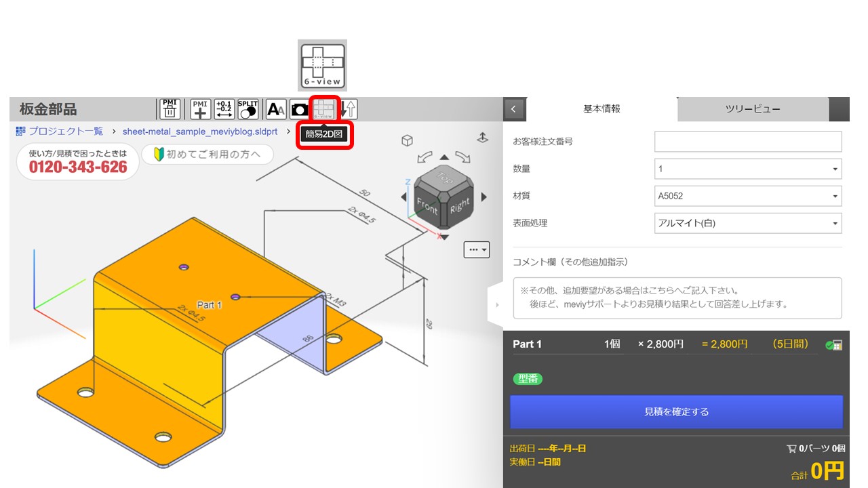
Task: Open the viewer '...' options dropdown
Action: click(477, 249)
